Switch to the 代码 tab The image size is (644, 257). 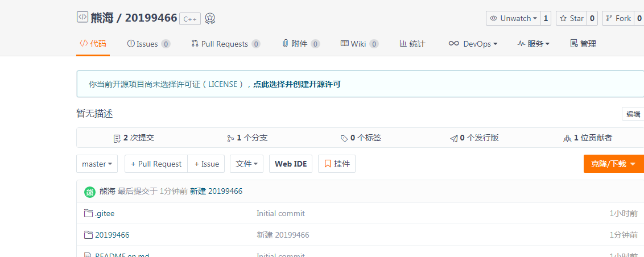coord(93,44)
